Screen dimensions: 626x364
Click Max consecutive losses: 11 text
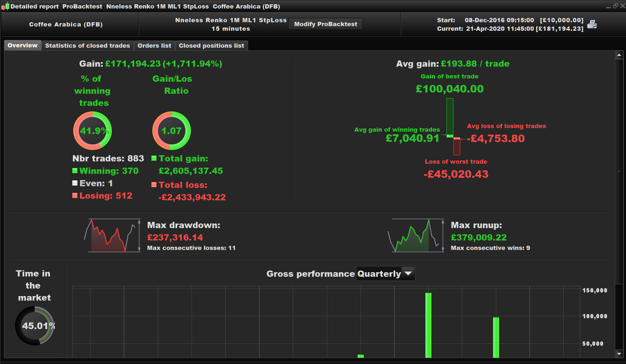191,248
